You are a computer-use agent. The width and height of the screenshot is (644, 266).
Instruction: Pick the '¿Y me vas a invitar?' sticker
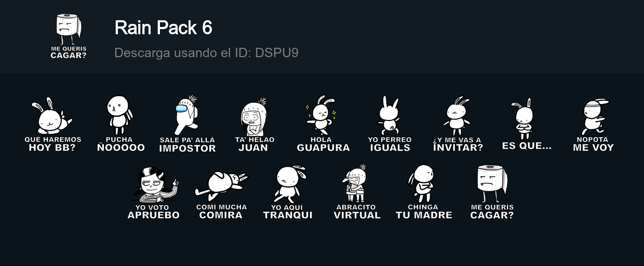(458, 124)
